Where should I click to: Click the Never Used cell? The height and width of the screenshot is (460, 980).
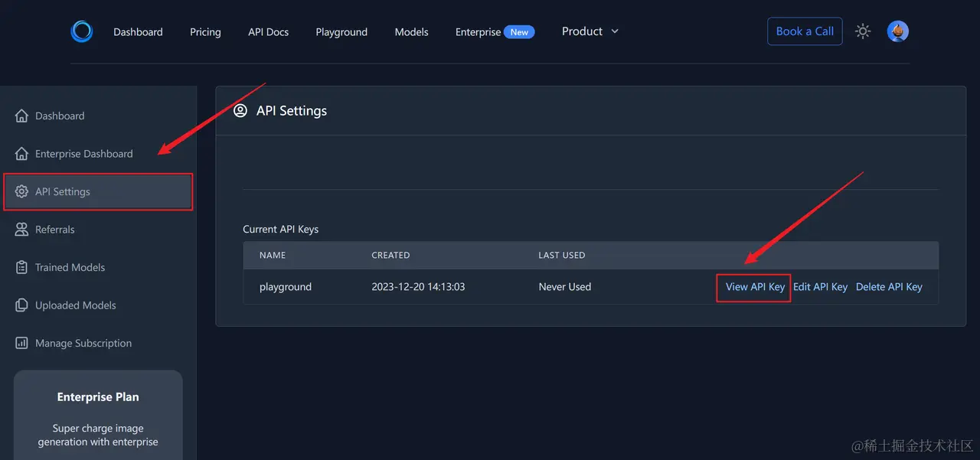coord(565,287)
